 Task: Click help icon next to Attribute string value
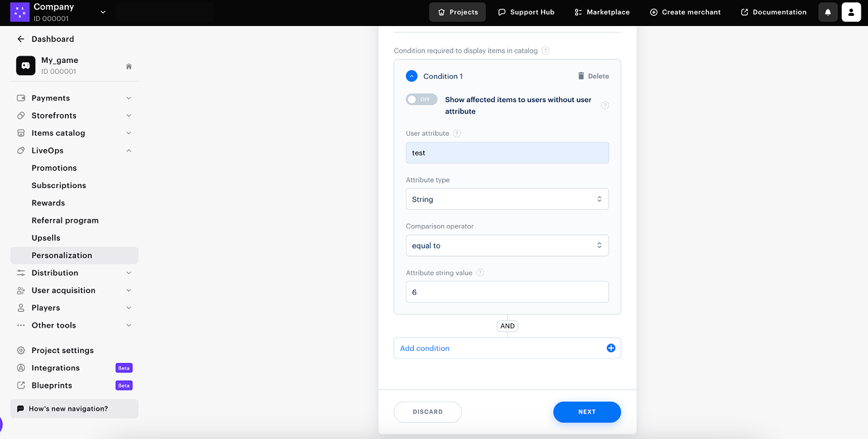480,273
